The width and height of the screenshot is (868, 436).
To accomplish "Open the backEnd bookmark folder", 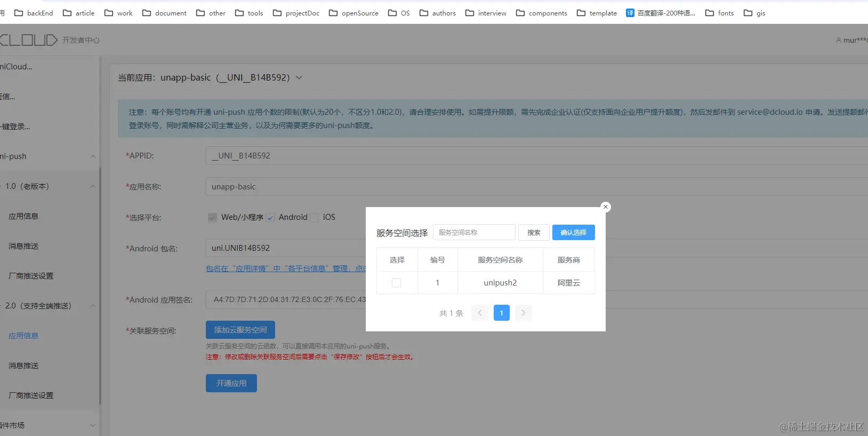I will [34, 13].
